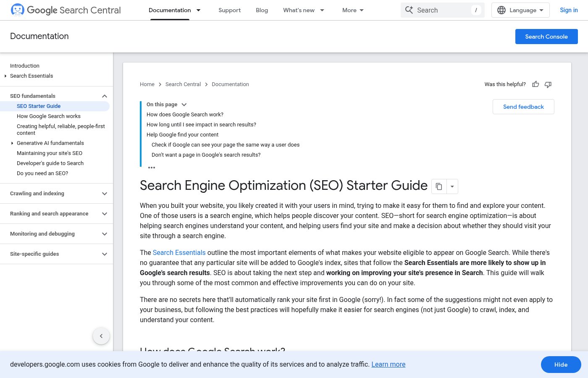Screen dimensions: 588x378
Task: Open copy options dropdown beside title
Action: 452,186
